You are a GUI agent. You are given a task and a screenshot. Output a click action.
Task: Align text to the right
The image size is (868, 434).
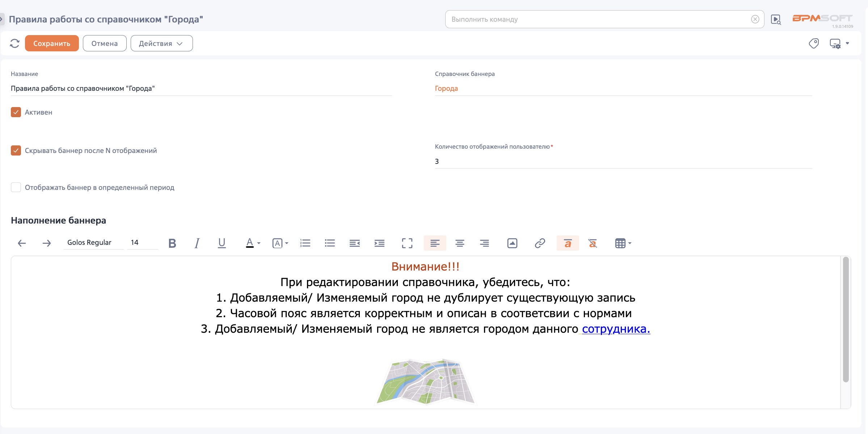(x=484, y=243)
